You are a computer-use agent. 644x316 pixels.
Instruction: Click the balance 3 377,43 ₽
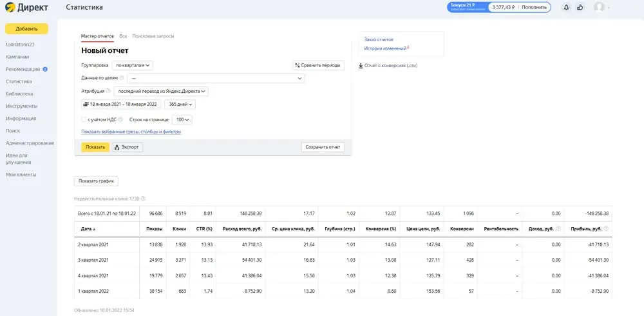[x=503, y=7]
